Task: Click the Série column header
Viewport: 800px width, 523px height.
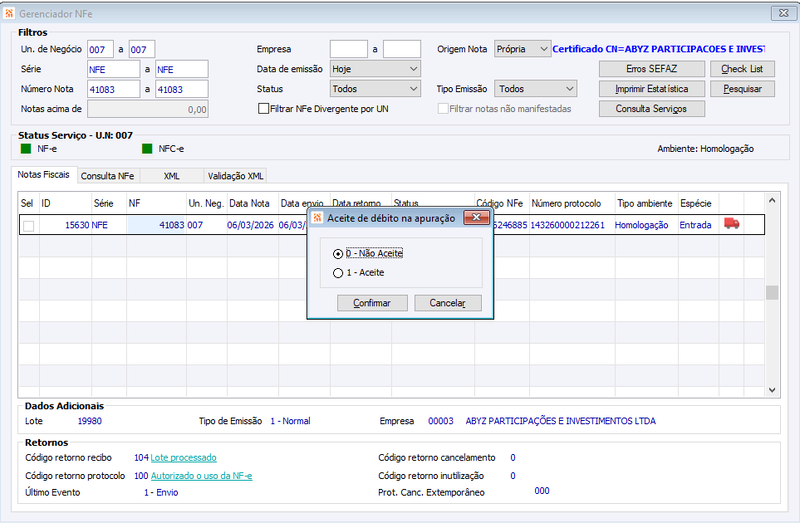Action: 109,203
